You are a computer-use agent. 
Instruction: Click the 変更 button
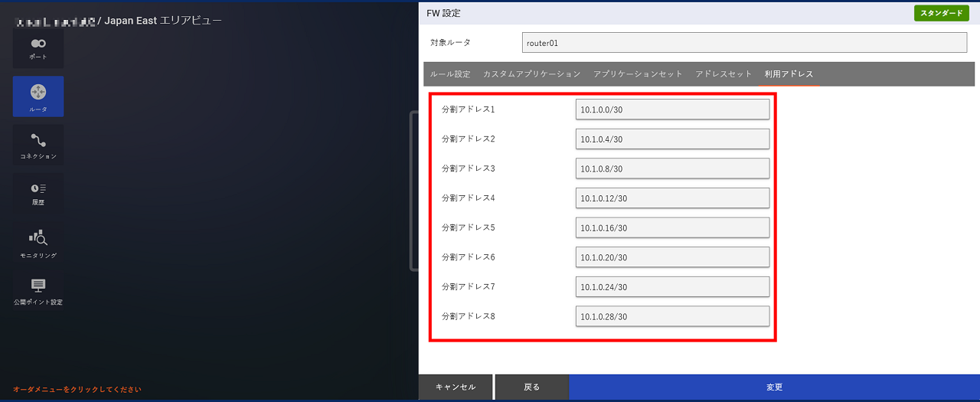(774, 387)
